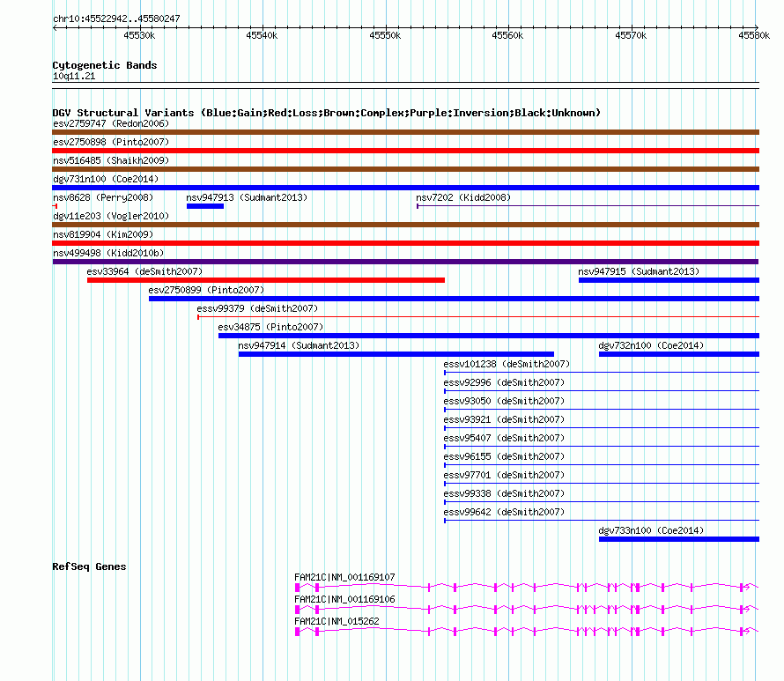Open the nsv947915 (Sudmant2013) blue bar
784x681 pixels.
click(x=669, y=280)
